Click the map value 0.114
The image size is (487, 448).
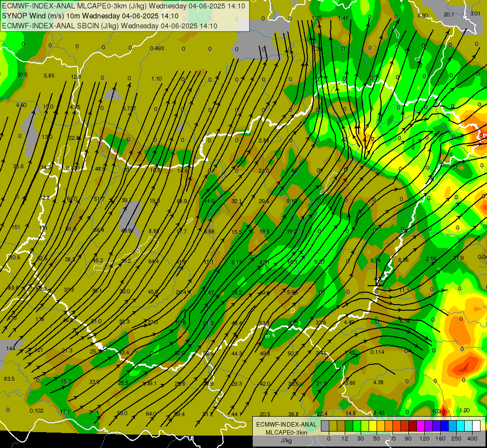coord(378,352)
